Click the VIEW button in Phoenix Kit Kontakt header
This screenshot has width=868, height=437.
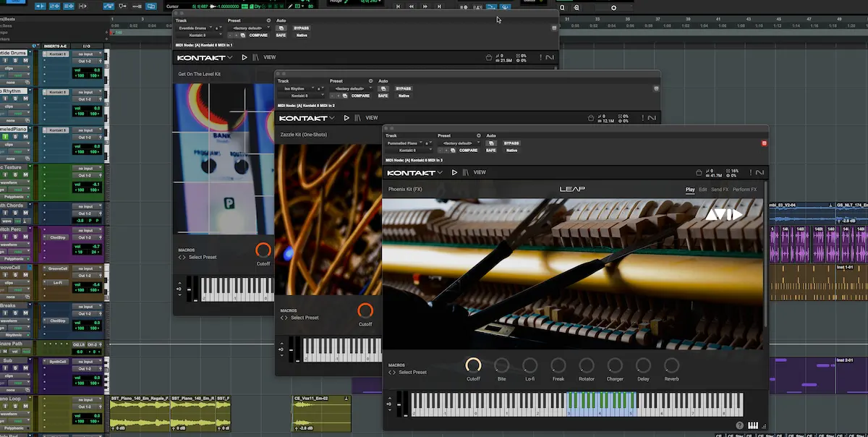click(x=480, y=173)
